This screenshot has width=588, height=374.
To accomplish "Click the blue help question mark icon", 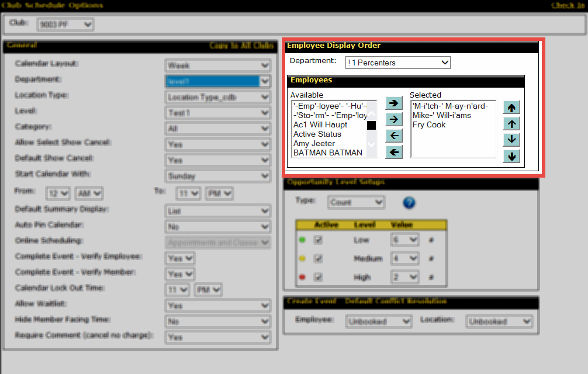I will [x=409, y=203].
